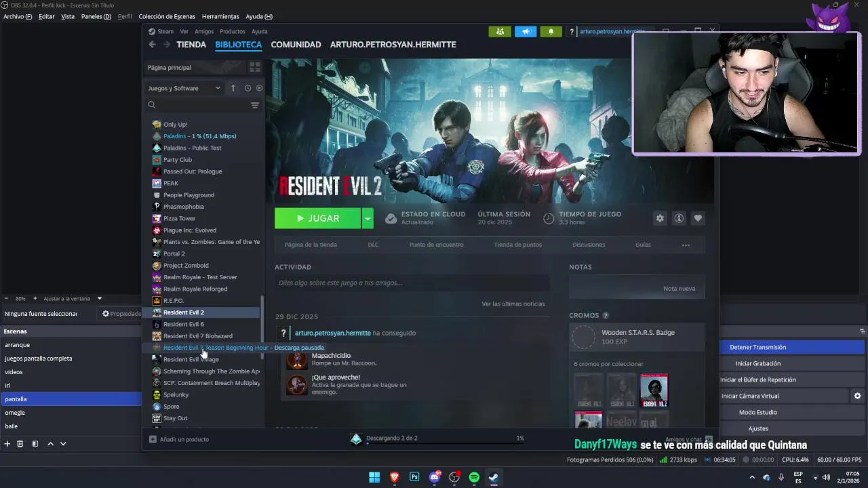Click Modo Estudio button
868x488 pixels.
(x=758, y=412)
